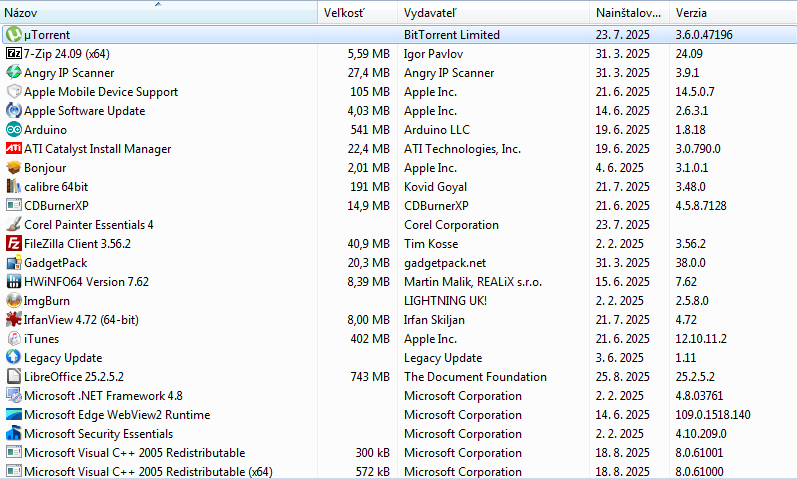797x479 pixels.
Task: Select the Corel Painter Essentials 4 brush icon
Action: click(x=14, y=224)
